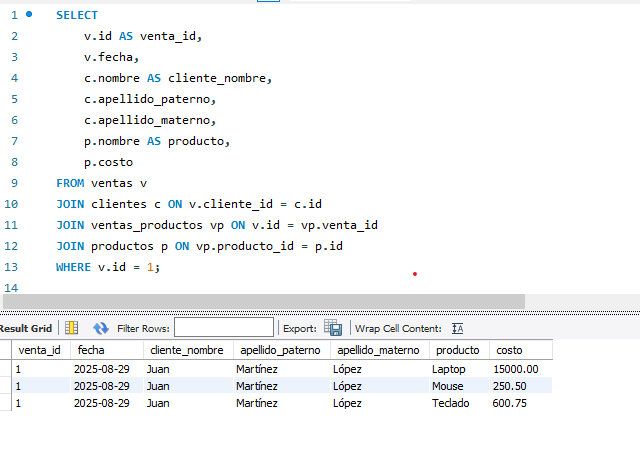Click the cliente_nombre column header
Screen dimensions: 640x449
coord(188,350)
